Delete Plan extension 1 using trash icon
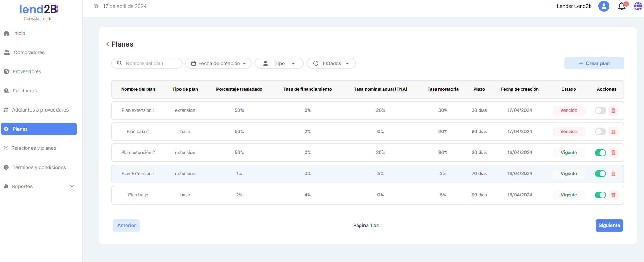Image resolution: width=644 pixels, height=262 pixels. point(613,110)
